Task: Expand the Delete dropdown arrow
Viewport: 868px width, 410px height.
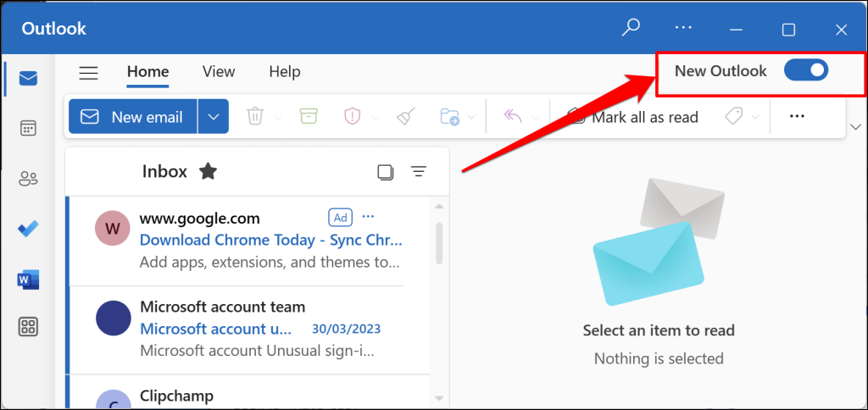Action: 277,117
